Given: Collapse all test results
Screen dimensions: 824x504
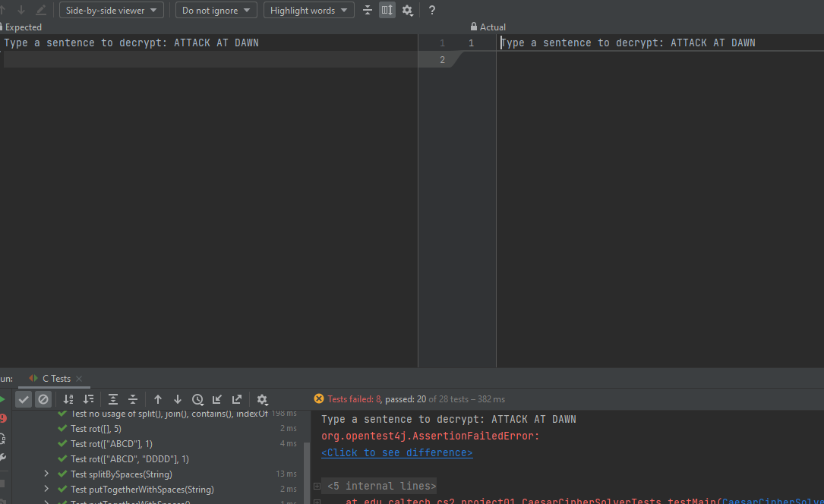Looking at the screenshot, I should (x=133, y=399).
